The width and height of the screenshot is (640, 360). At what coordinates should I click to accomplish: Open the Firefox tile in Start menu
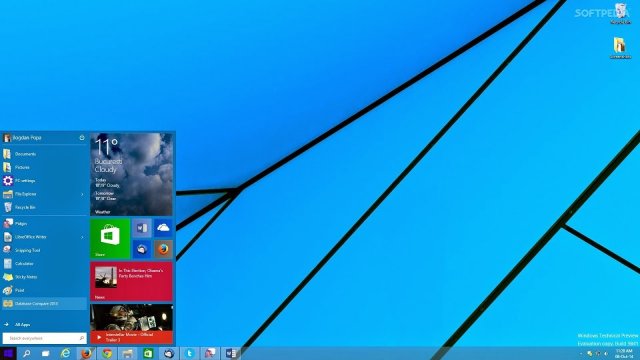pos(163,249)
